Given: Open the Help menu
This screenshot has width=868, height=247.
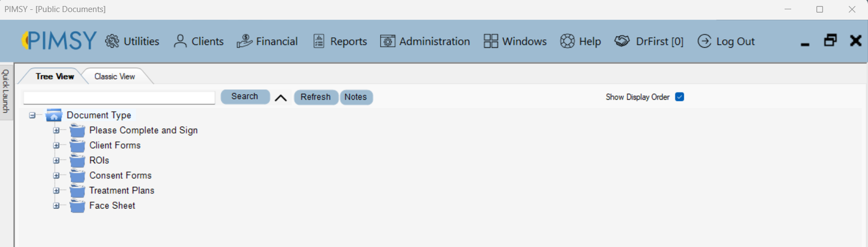Looking at the screenshot, I should (580, 41).
